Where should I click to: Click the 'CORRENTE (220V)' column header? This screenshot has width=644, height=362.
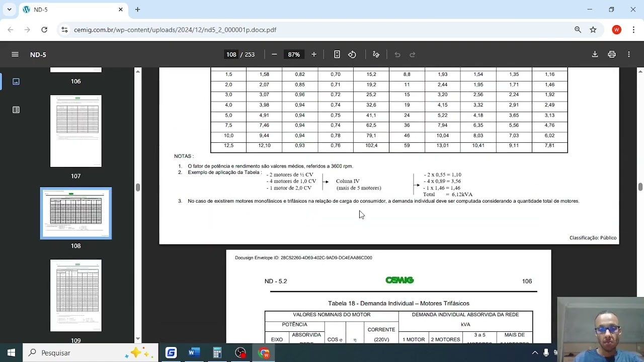tap(381, 334)
